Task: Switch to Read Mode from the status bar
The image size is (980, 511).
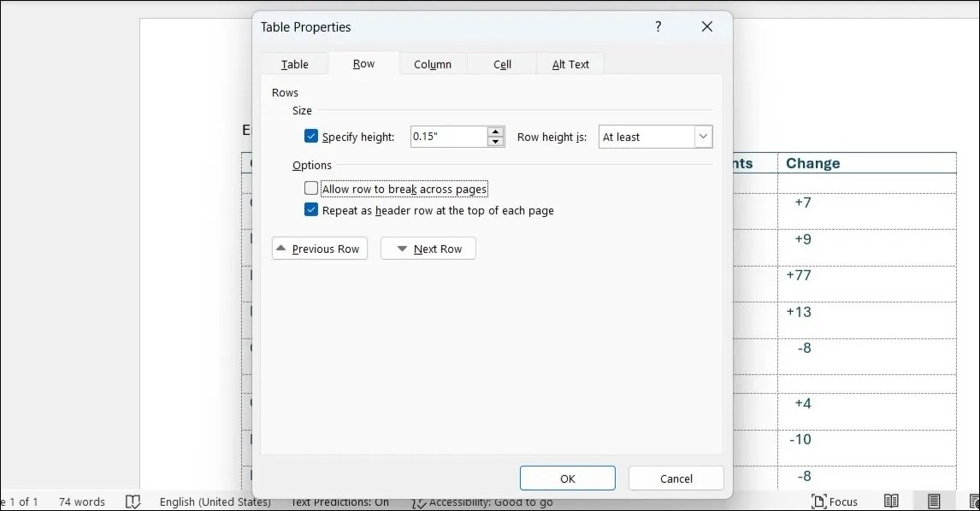Action: [890, 502]
